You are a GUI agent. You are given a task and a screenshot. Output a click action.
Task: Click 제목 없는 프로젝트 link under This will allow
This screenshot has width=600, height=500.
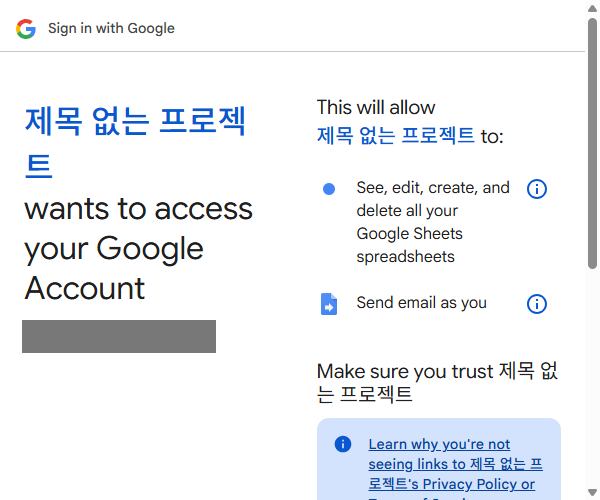pyautogui.click(x=395, y=136)
